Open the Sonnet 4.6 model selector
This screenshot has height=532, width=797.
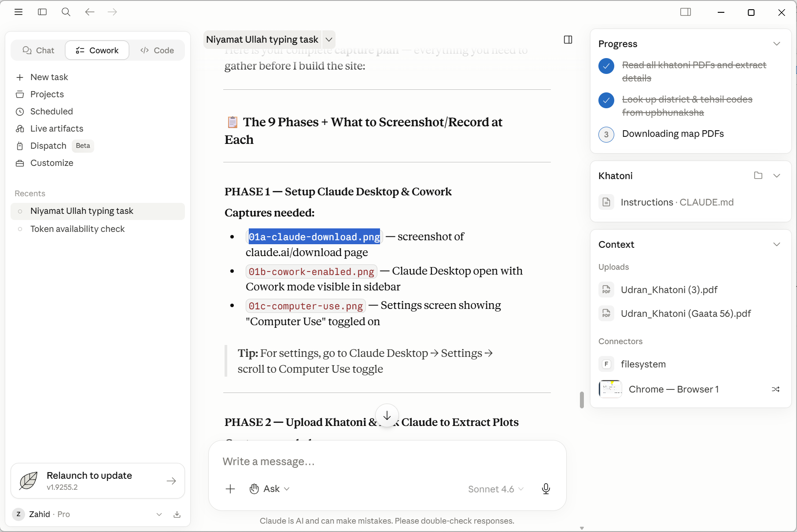tap(496, 489)
